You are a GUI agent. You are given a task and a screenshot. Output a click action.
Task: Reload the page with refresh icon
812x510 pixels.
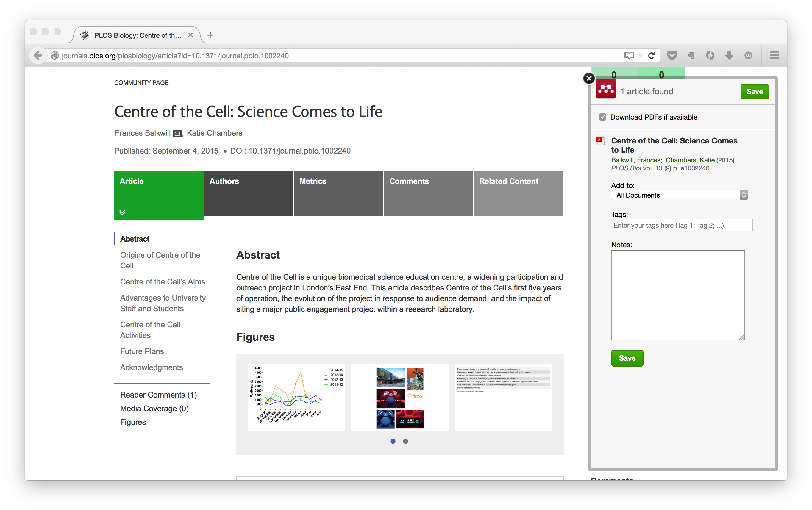652,55
